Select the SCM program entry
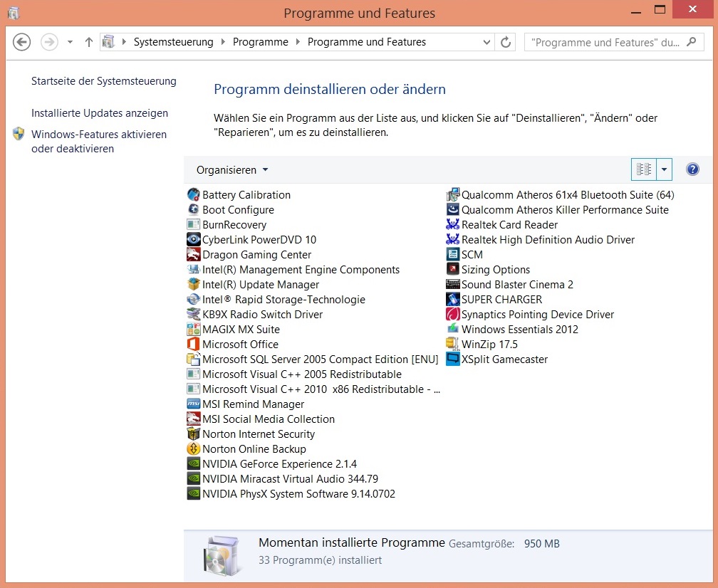This screenshot has width=718, height=588. coord(464,254)
